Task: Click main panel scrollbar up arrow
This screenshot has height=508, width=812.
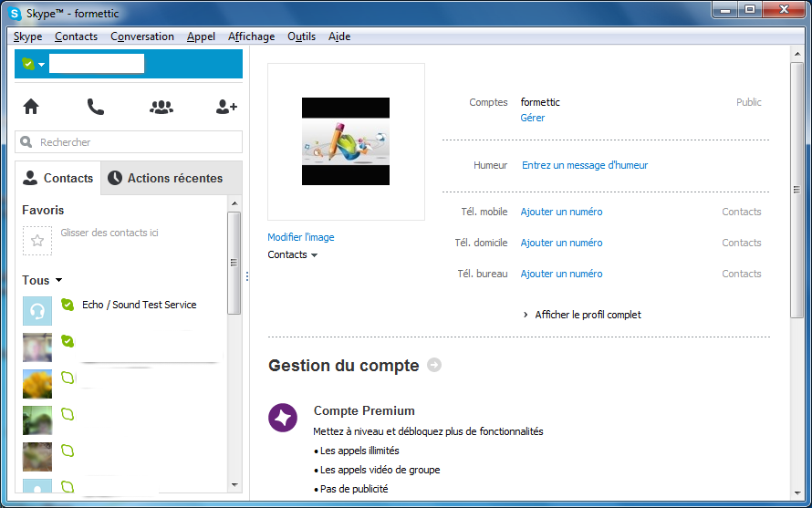Action: click(797, 54)
